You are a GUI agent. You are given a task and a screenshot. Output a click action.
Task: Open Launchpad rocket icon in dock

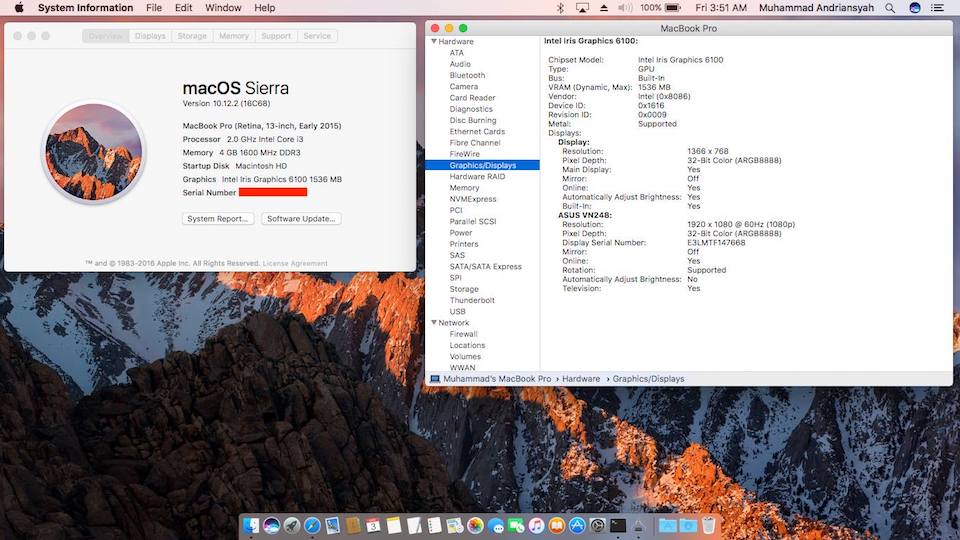pos(292,525)
